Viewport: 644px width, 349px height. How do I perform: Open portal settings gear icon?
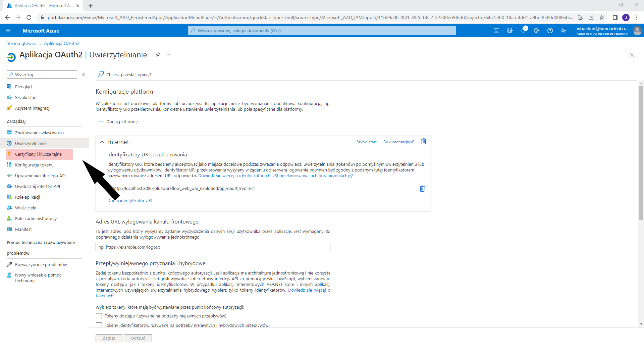[537, 31]
